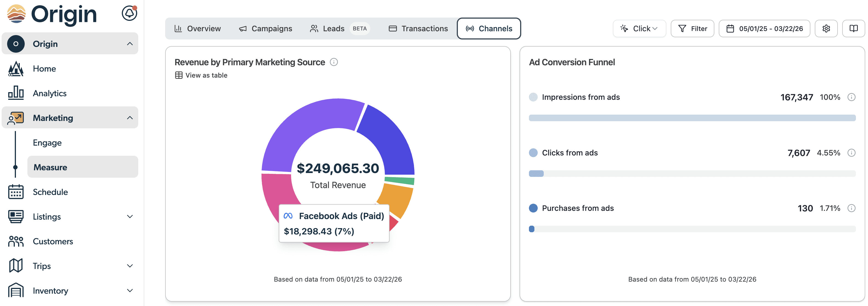
Task: Open Analytics in the sidebar
Action: (50, 93)
